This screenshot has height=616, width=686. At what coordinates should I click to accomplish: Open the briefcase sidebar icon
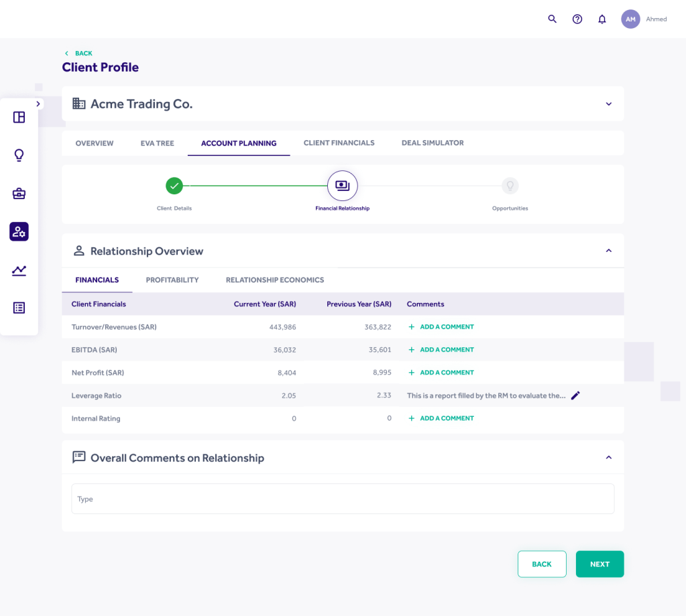(19, 194)
